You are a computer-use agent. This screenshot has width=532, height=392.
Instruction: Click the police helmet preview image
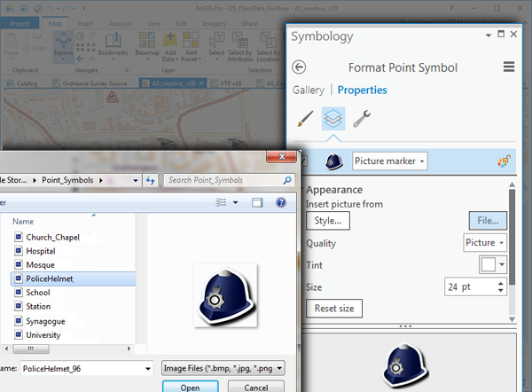pyautogui.click(x=225, y=295)
